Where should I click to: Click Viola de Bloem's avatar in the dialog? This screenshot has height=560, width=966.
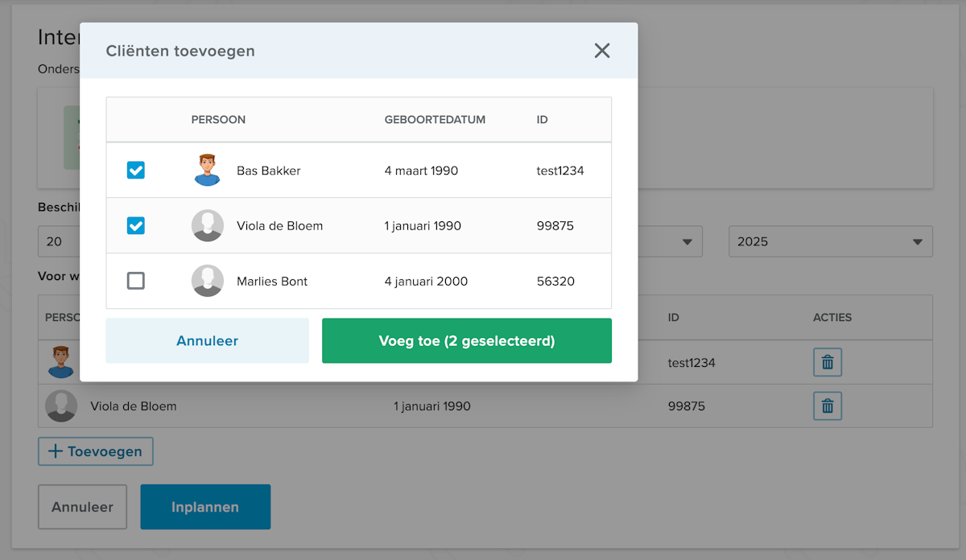click(x=208, y=226)
